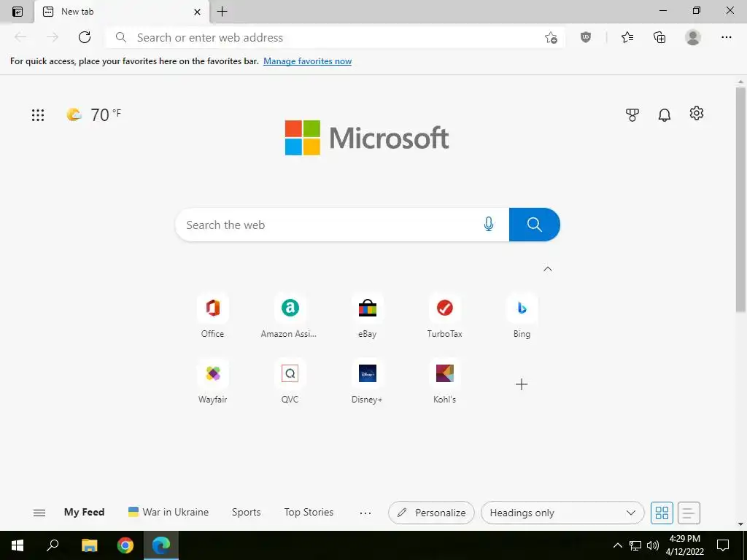Go forward to next page
Image resolution: width=747 pixels, height=560 pixels.
[53, 37]
